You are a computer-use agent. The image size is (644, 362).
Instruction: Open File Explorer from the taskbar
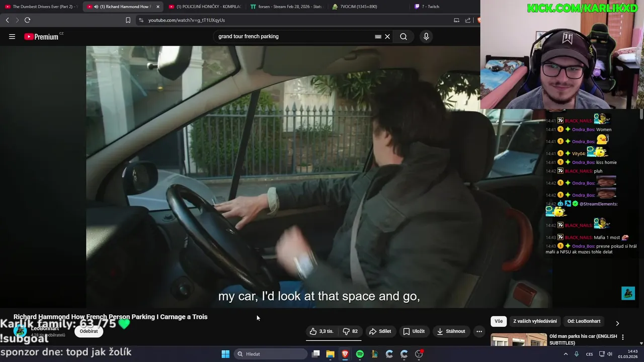[330, 354]
